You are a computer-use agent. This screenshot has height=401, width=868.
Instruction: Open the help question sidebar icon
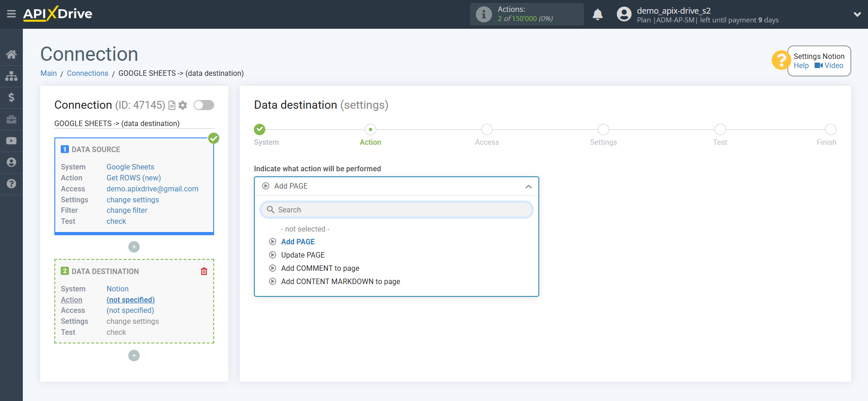(11, 184)
